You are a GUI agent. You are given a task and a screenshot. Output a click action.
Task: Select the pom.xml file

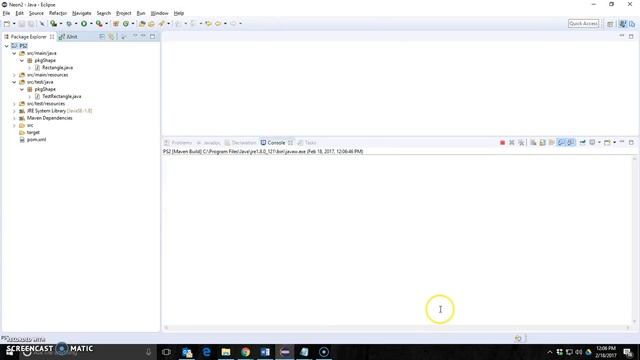pyautogui.click(x=36, y=140)
